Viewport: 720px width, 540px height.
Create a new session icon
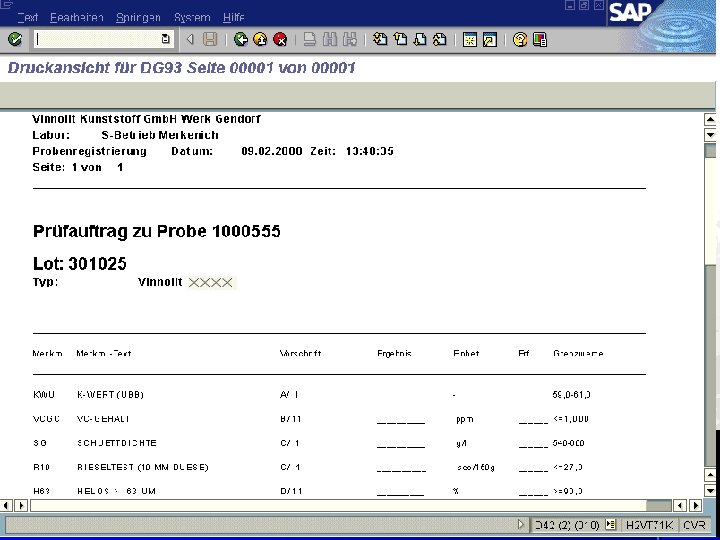pos(470,39)
